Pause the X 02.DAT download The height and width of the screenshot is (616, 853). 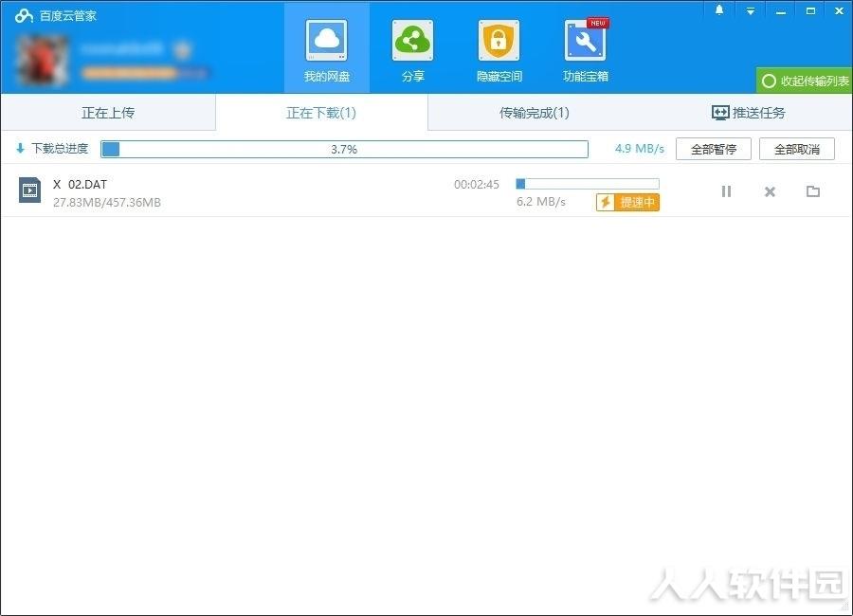click(726, 191)
